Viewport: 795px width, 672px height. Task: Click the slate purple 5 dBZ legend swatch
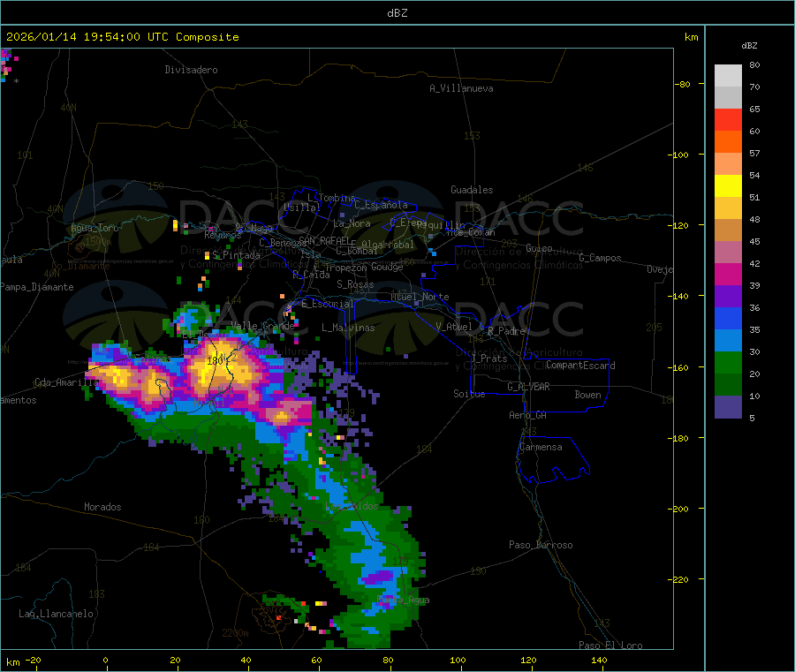(728, 407)
